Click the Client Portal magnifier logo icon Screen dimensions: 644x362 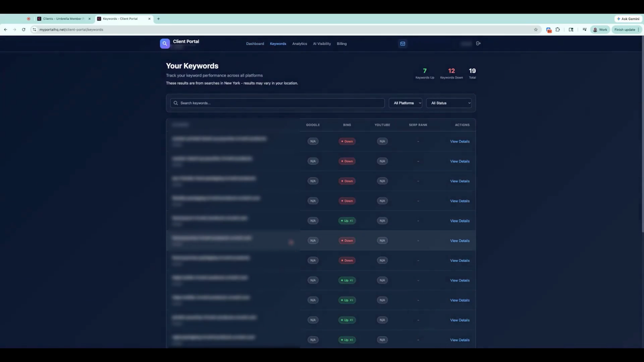point(165,43)
